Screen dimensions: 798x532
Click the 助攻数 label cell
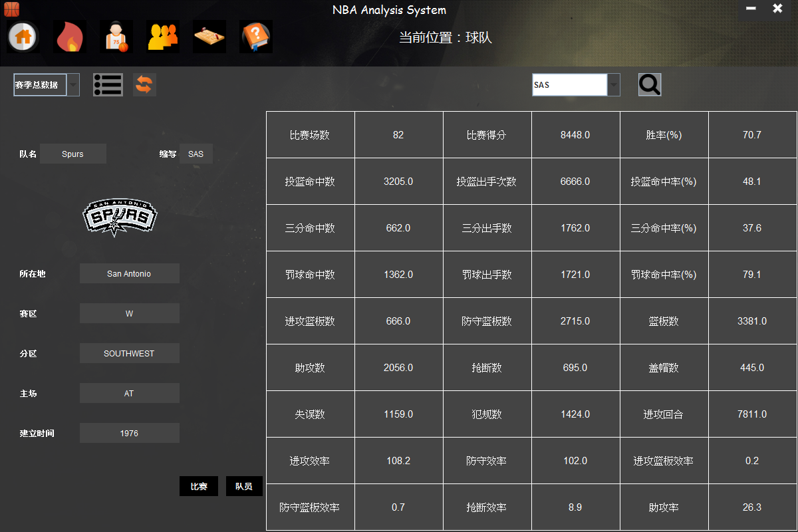click(x=311, y=368)
